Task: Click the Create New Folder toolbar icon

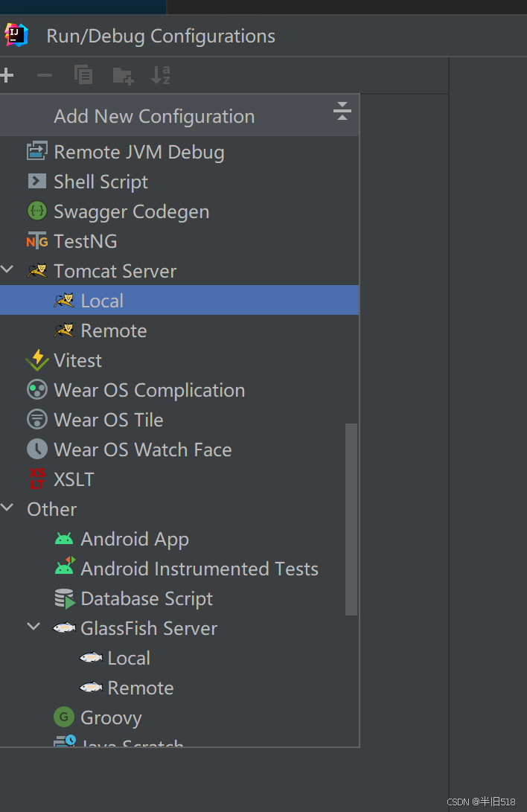Action: pyautogui.click(x=124, y=76)
